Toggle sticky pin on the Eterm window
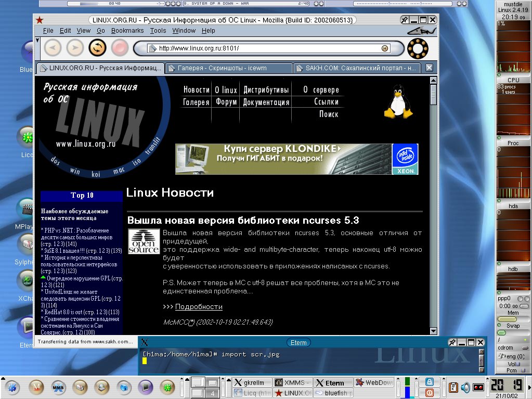Viewport: 532px width, 399px height. pyautogui.click(x=453, y=342)
